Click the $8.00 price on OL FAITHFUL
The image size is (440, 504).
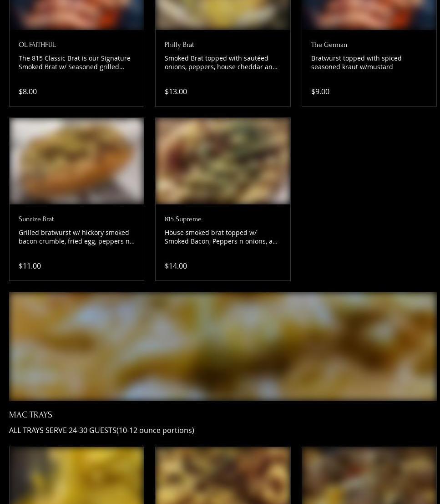pyautogui.click(x=28, y=92)
